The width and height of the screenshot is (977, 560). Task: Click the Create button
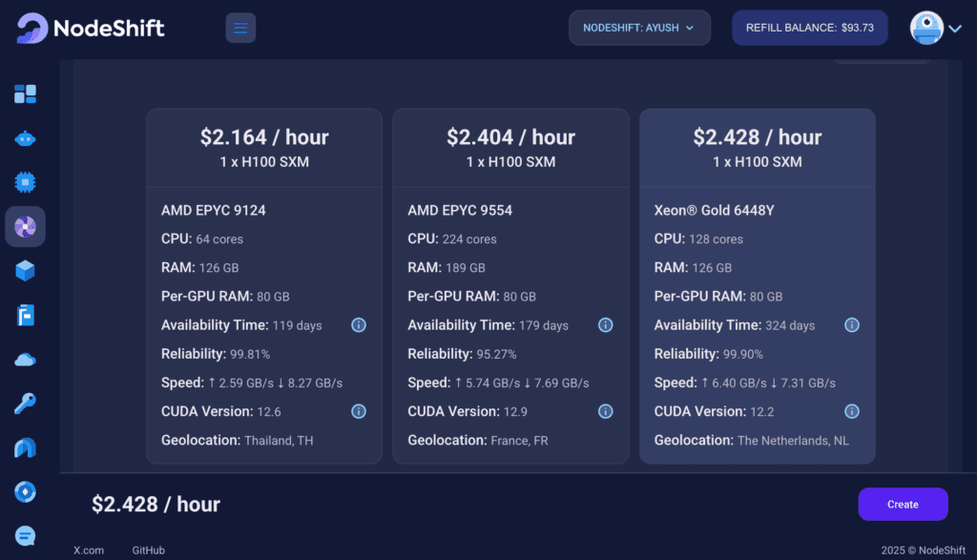(903, 505)
